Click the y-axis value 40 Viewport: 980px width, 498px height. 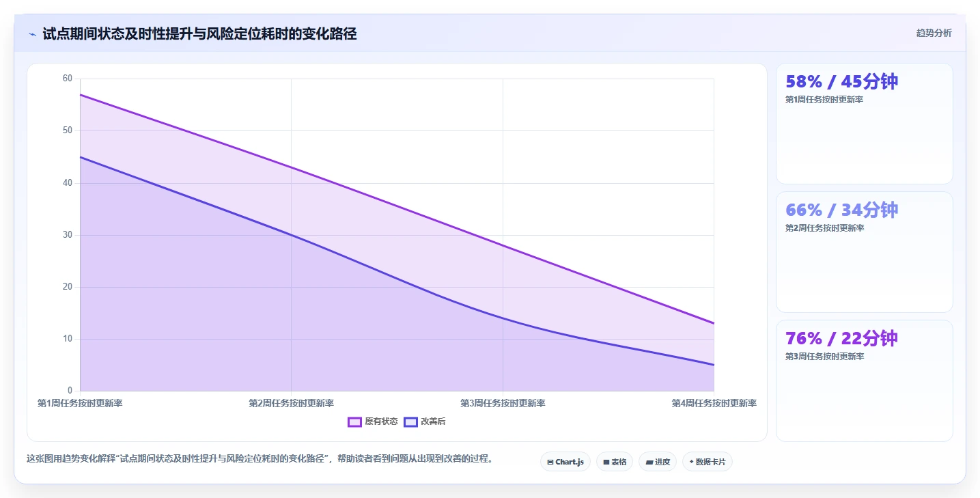pyautogui.click(x=67, y=183)
